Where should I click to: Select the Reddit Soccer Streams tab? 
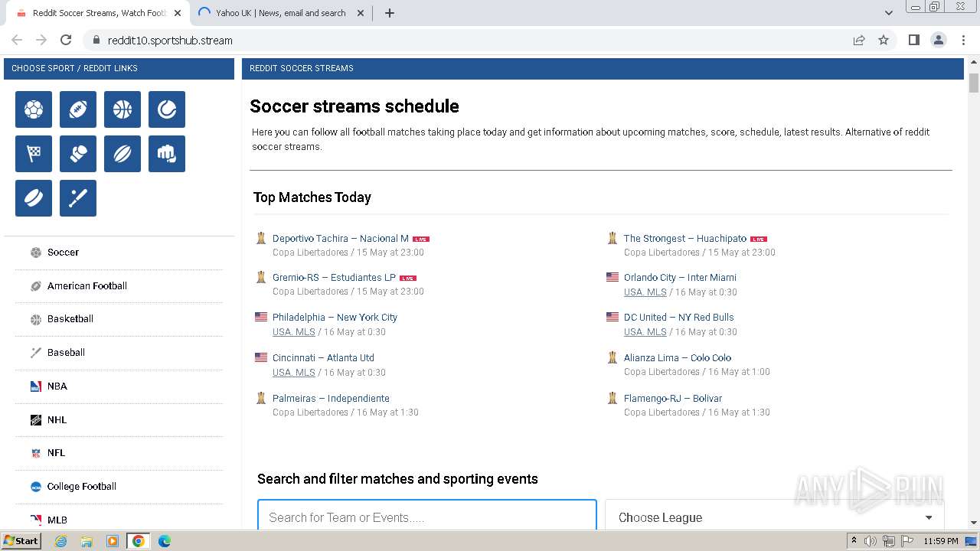pos(100,13)
